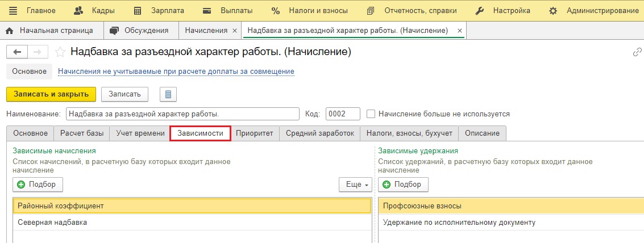Open the report list icon button
644x243 pixels.
point(168,94)
